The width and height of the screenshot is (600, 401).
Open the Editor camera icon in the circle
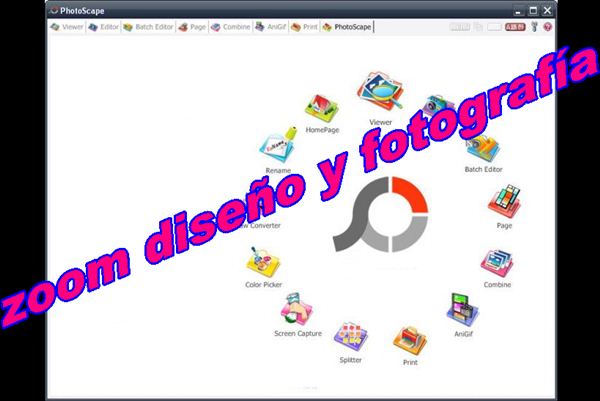[x=438, y=104]
